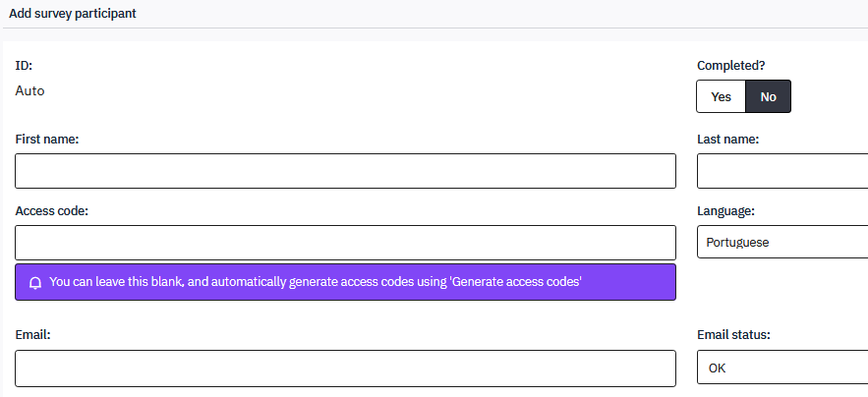The height and width of the screenshot is (397, 868).
Task: Click the Email status field showing OK
Action: [782, 368]
